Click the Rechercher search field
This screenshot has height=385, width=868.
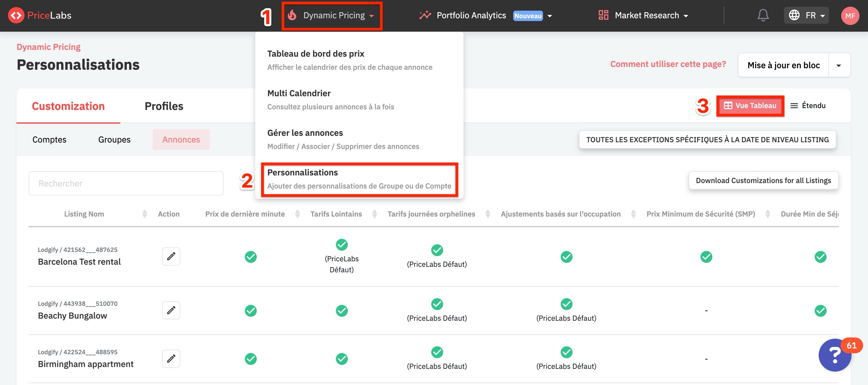(x=126, y=183)
